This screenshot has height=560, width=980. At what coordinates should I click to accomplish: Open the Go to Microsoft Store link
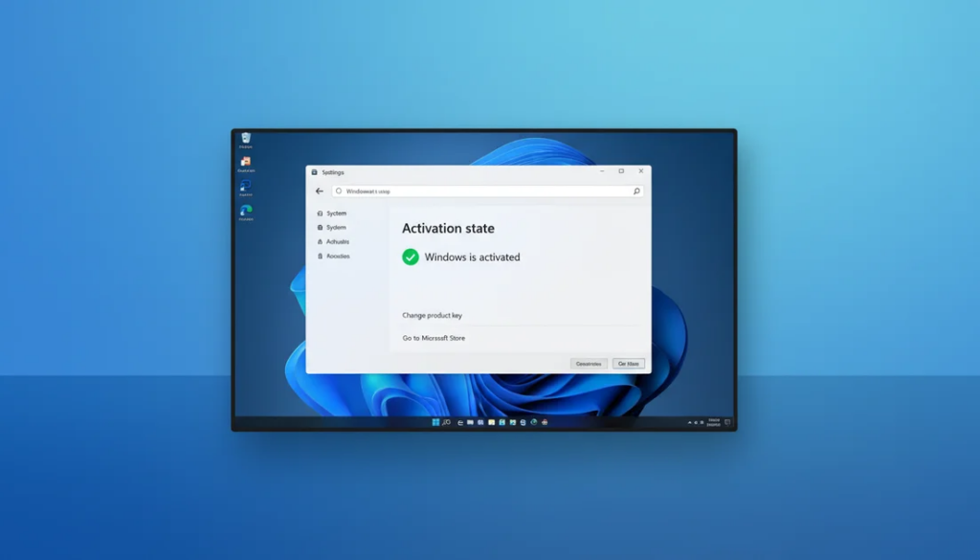[x=434, y=338]
